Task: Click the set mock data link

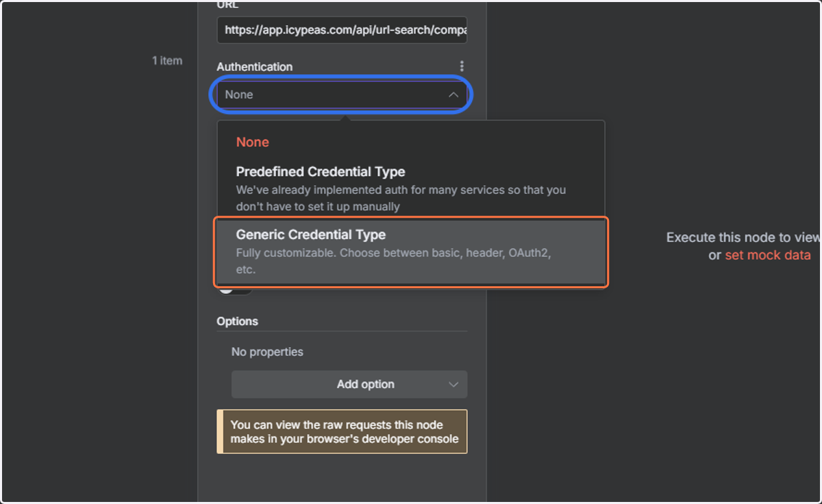Action: [x=768, y=255]
